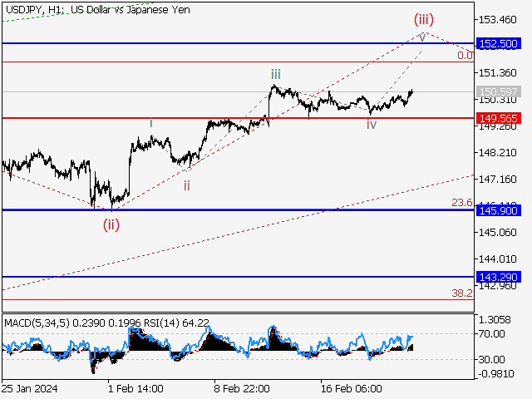Select the red (ii) wave label

click(x=111, y=224)
